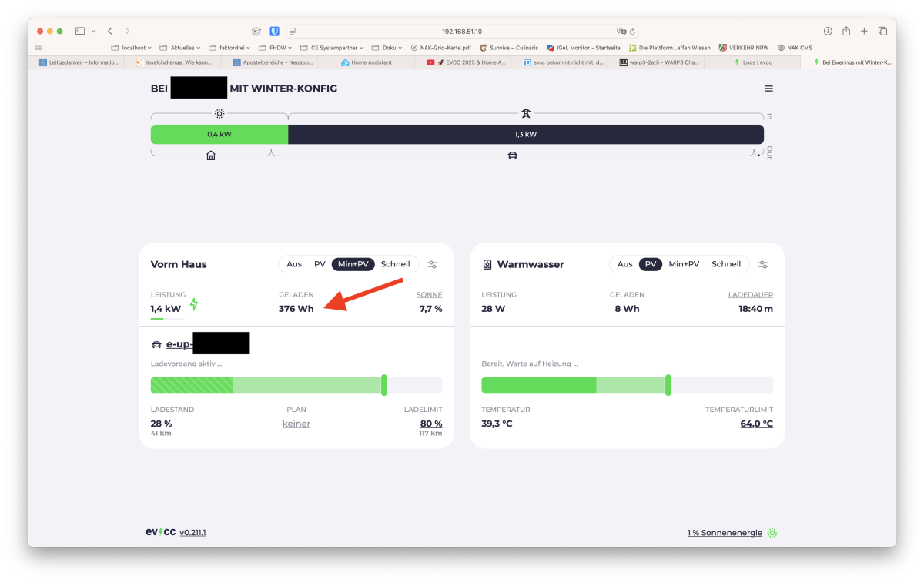
Task: Click the Bitwarden extension icon in toolbar
Action: click(274, 32)
